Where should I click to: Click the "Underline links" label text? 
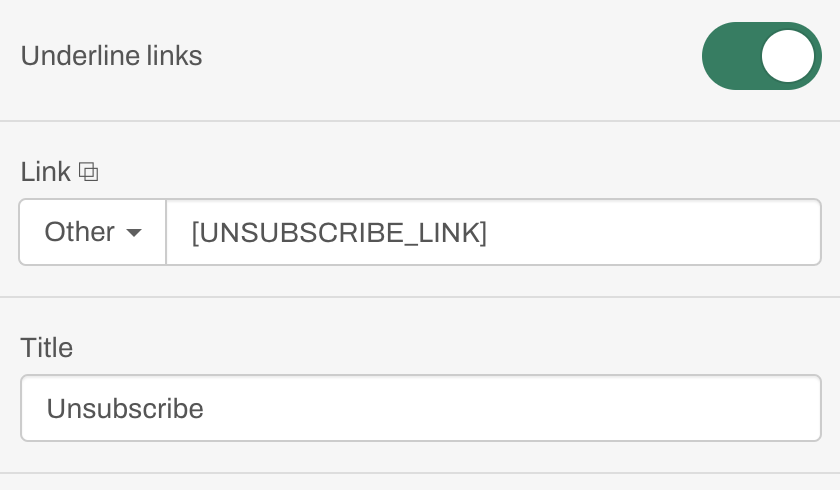(x=111, y=56)
